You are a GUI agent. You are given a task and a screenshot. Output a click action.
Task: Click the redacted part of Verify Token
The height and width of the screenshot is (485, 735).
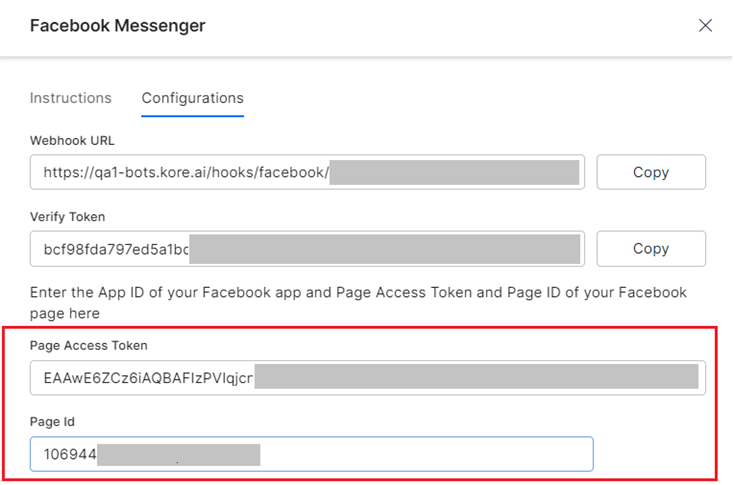point(385,249)
